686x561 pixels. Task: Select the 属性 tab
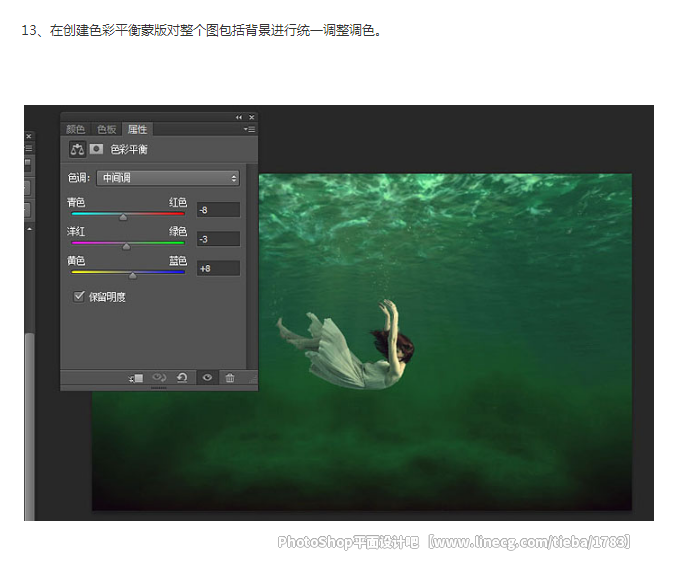pos(137,130)
